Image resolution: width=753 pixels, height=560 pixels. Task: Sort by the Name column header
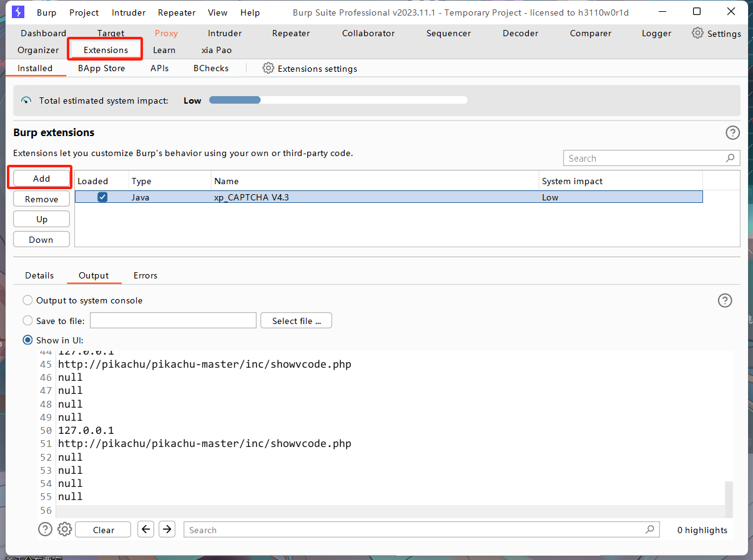(x=375, y=181)
